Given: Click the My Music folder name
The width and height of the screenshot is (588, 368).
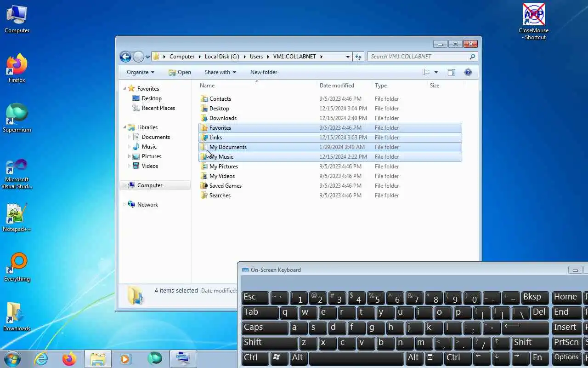Looking at the screenshot, I should [221, 157].
